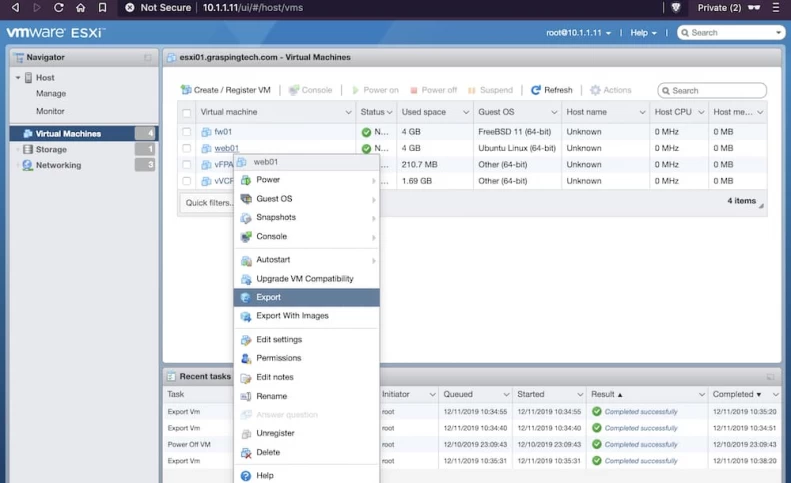The height and width of the screenshot is (483, 791).
Task: Check the web01 row checkbox
Action: [x=187, y=148]
